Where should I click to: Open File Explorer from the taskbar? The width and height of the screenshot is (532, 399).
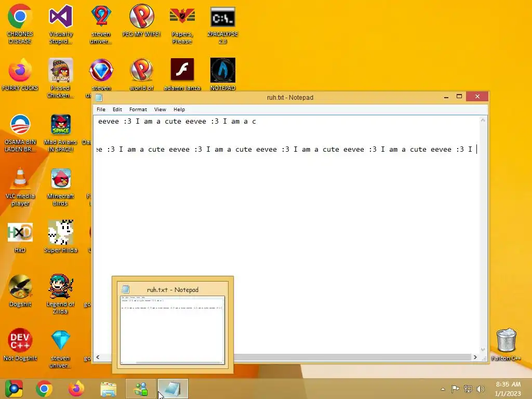[x=108, y=389]
